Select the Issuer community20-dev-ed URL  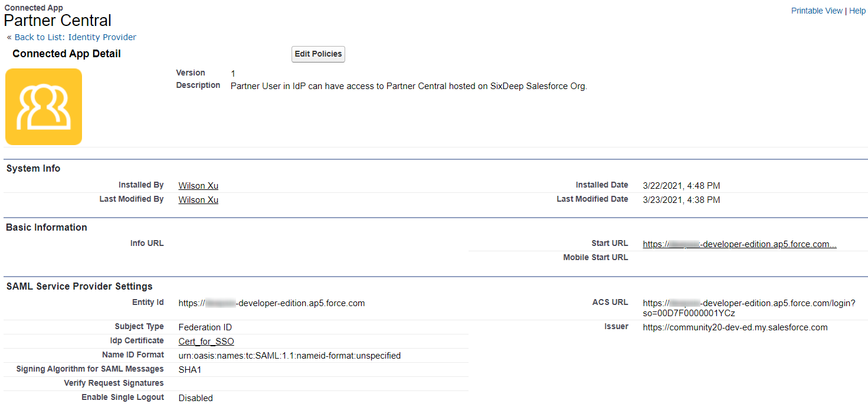(734, 327)
